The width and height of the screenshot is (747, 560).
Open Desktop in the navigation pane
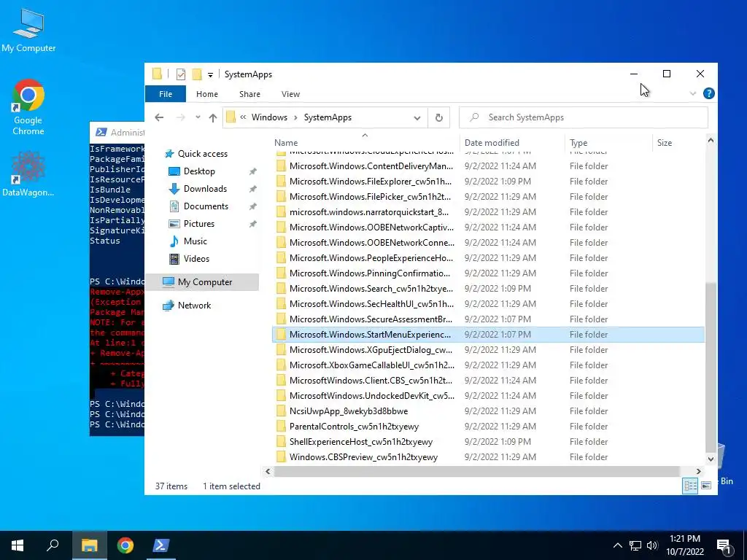click(199, 171)
